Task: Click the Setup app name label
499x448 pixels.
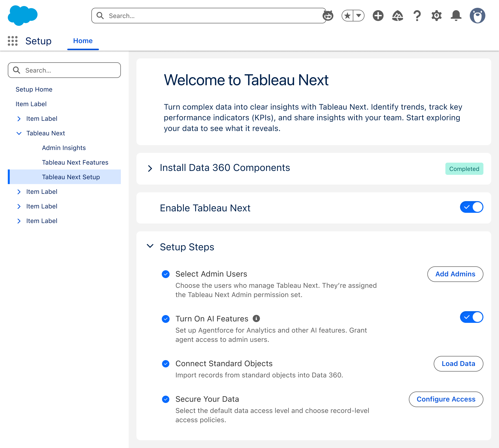Action: coord(38,41)
